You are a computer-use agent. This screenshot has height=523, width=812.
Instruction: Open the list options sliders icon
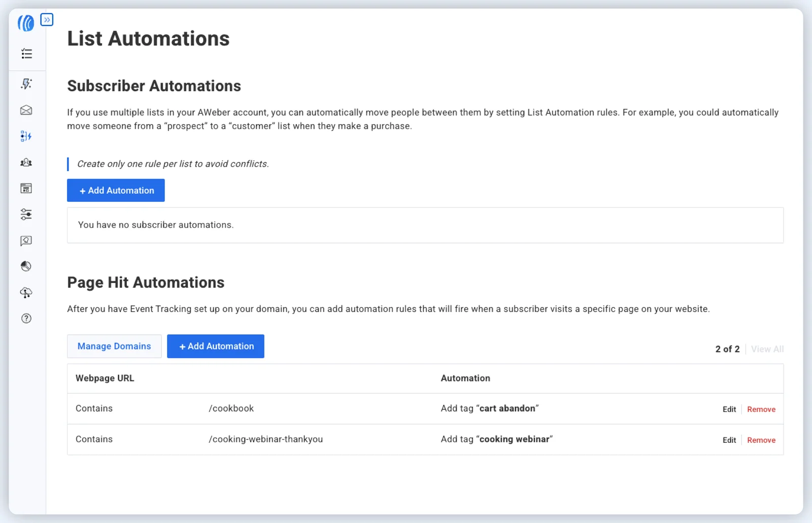[26, 215]
